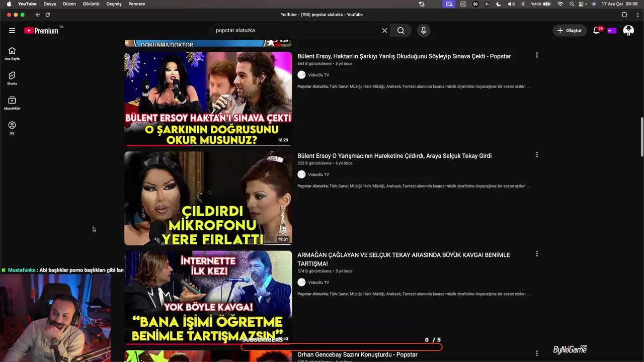Click the purple screen-sharing menu bar icon
The height and width of the screenshot is (362, 644).
pyautogui.click(x=449, y=4)
